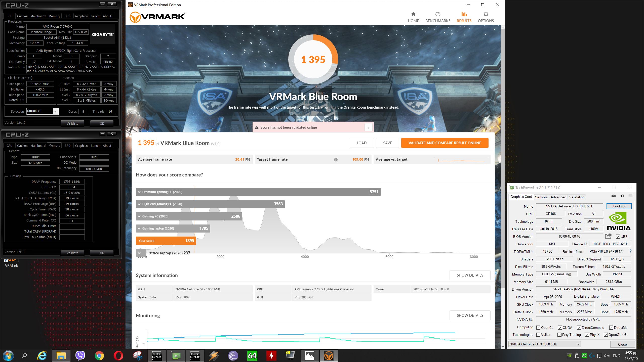Click volume speaker tray icon
The image size is (644, 362).
coord(607,356)
